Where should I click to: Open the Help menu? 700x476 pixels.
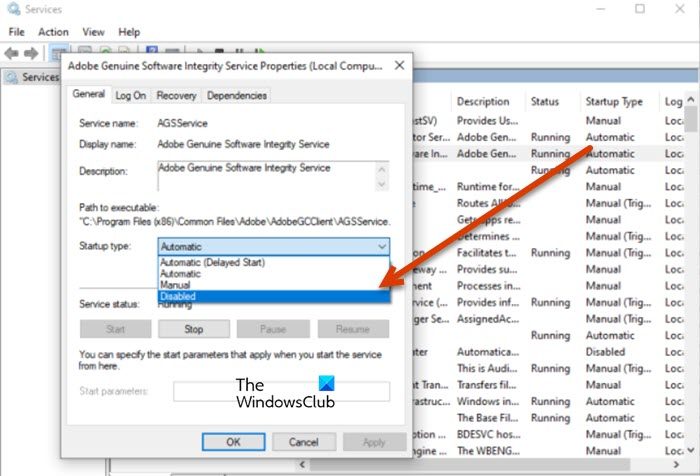tap(129, 32)
